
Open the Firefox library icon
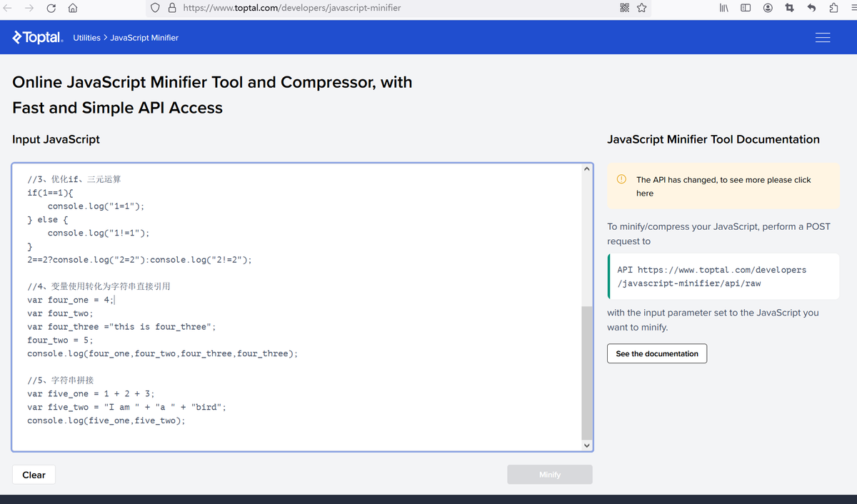724,8
